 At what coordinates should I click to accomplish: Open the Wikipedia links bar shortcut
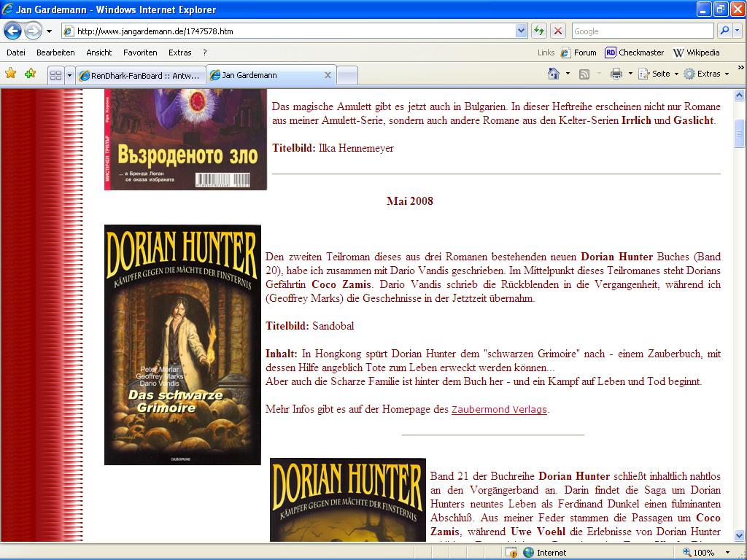coord(696,52)
